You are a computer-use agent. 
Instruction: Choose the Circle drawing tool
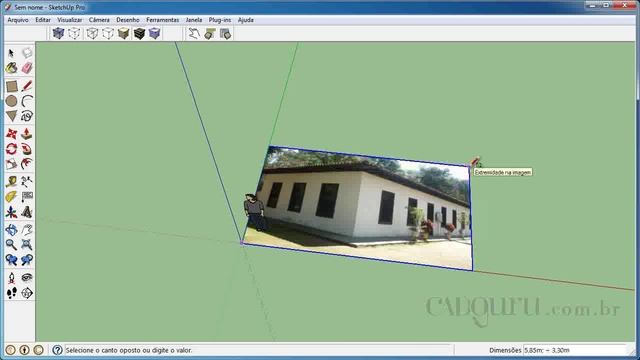[11, 101]
